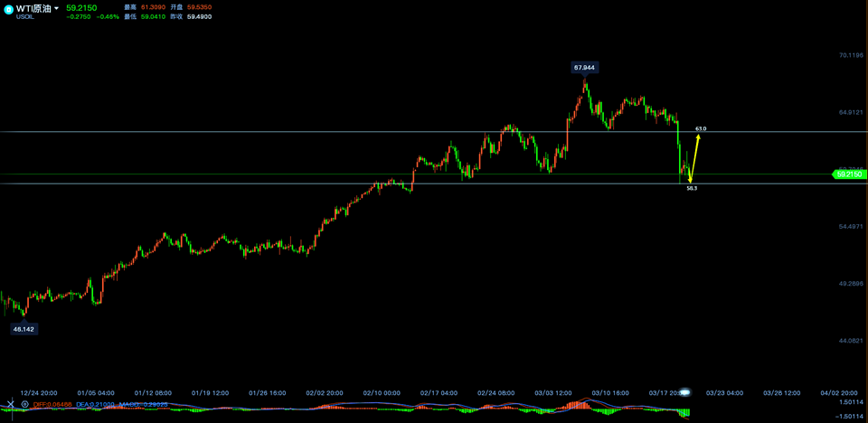Click the -1.50114 MACD axis label
The width and height of the screenshot is (868, 423).
tap(851, 416)
